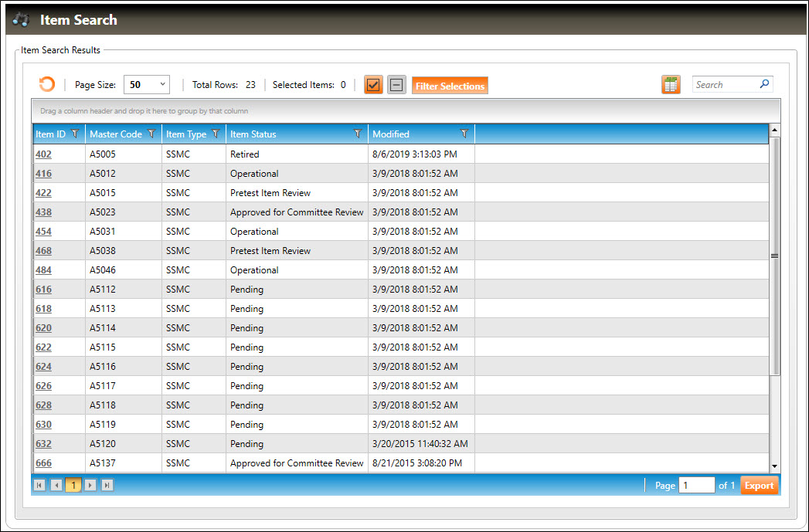Click the orange refresh icon
This screenshot has height=532, width=809.
(x=47, y=85)
